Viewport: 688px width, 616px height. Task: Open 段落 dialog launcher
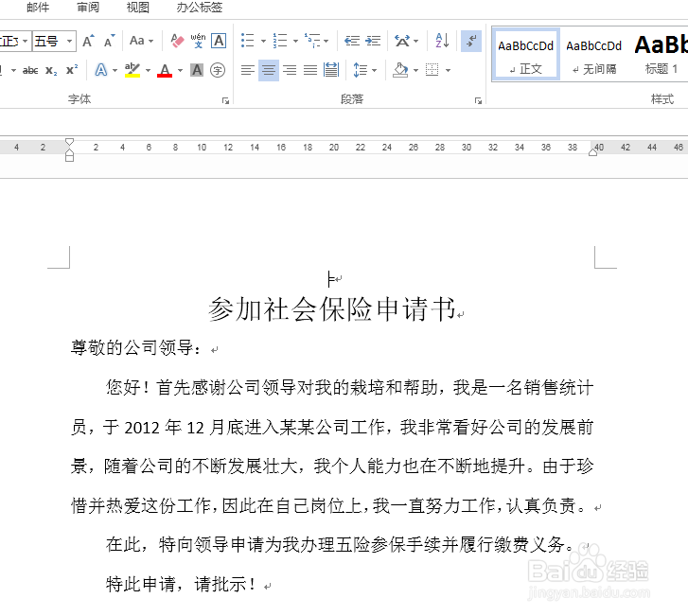(478, 101)
